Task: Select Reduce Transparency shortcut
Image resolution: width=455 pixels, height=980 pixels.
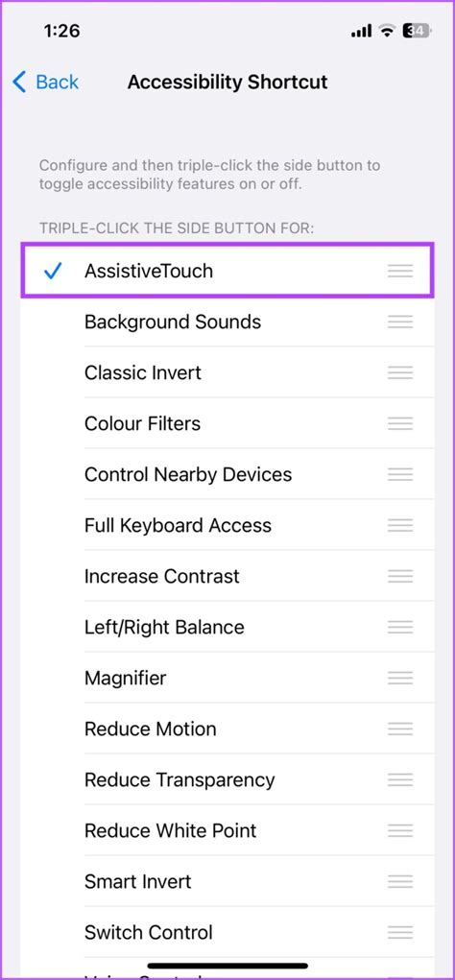Action: pos(227,780)
